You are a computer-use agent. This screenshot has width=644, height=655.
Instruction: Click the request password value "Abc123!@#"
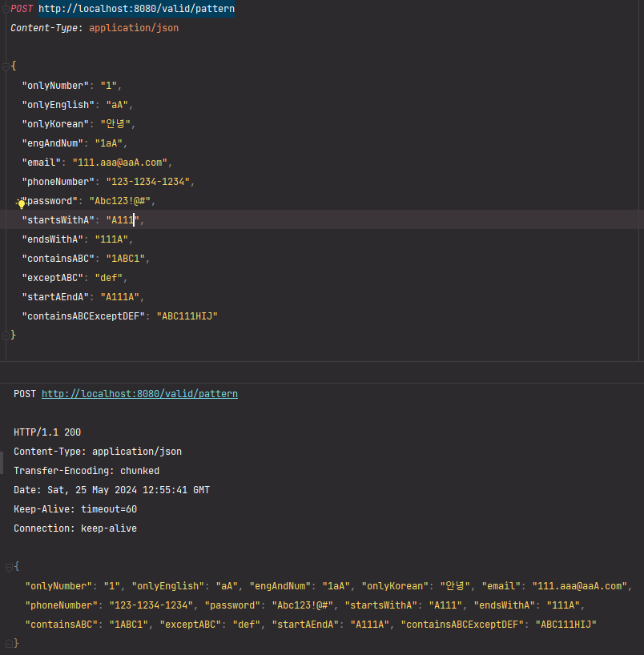[x=120, y=201]
